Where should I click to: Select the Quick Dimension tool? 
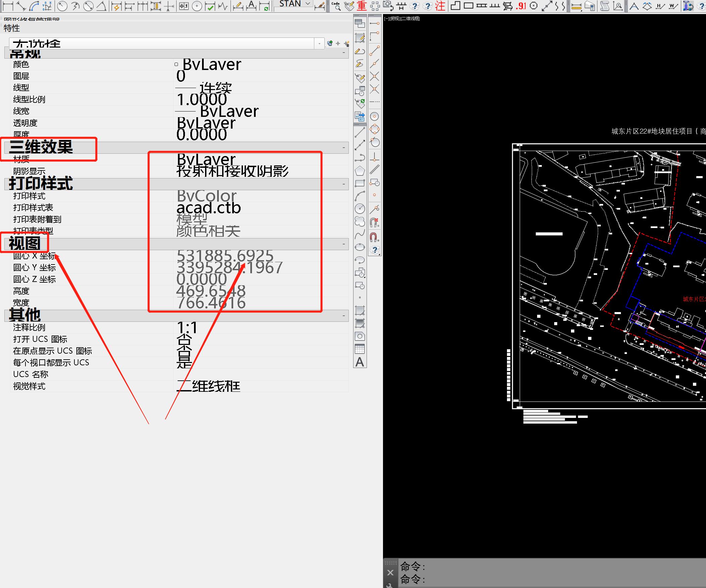click(x=116, y=6)
